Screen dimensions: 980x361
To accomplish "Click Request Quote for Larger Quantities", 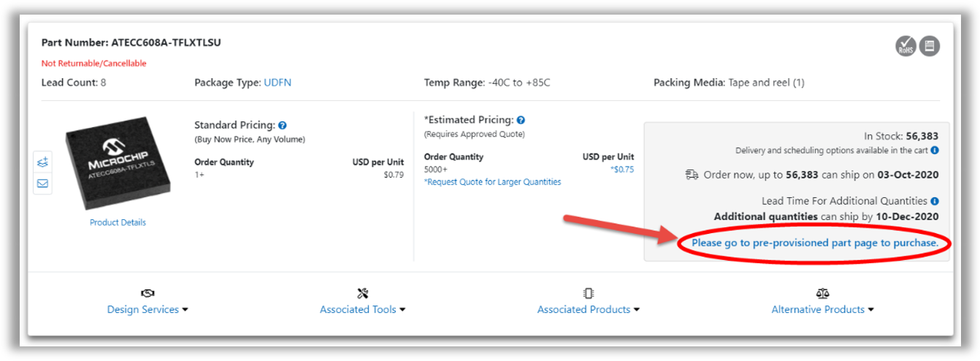I will (x=492, y=182).
